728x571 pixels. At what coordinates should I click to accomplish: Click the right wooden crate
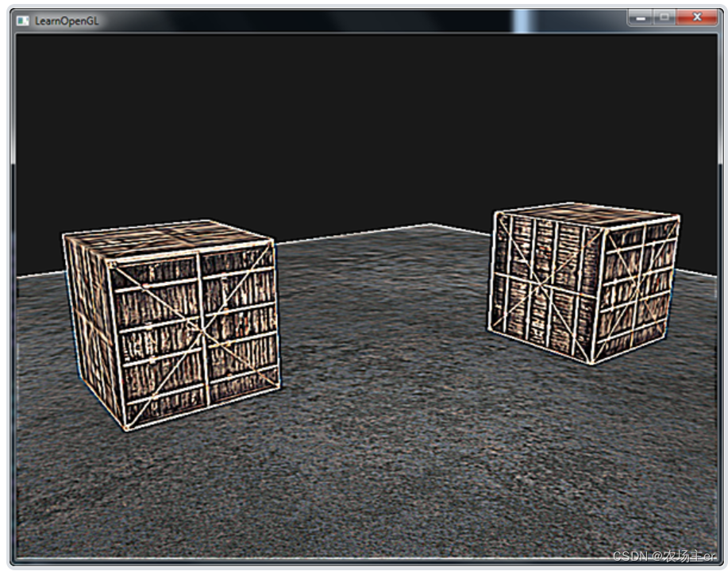coord(584,286)
